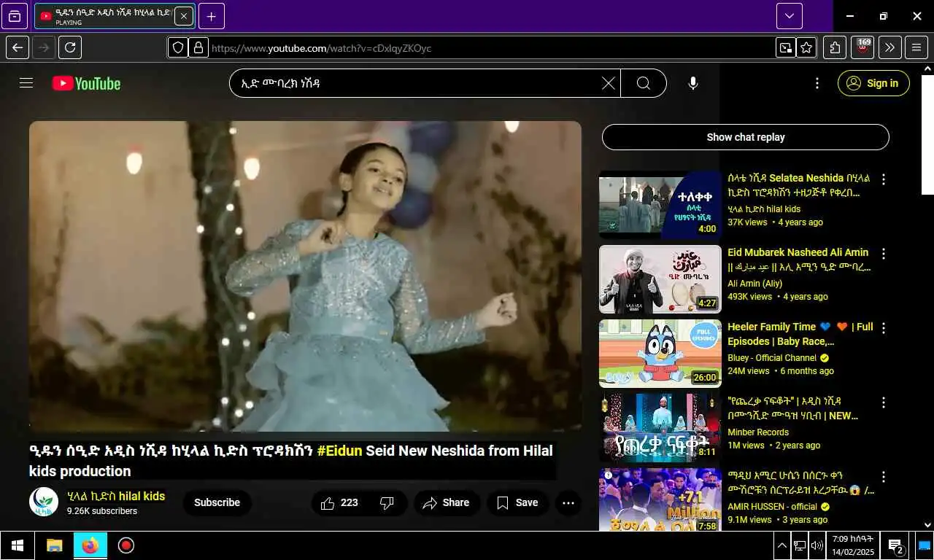Open volume control in tray
The image size is (934, 560).
[x=817, y=545]
